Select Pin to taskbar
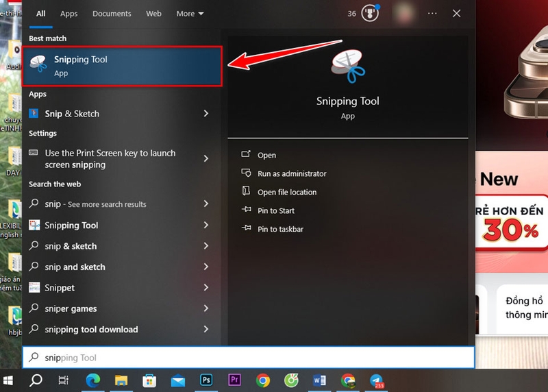Viewport: 548px width, 392px height. pyautogui.click(x=280, y=230)
